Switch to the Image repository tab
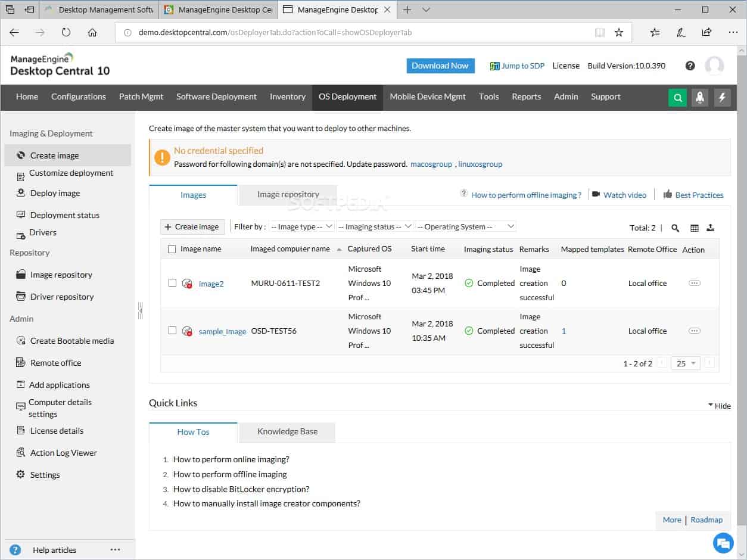The height and width of the screenshot is (560, 747). coord(288,195)
